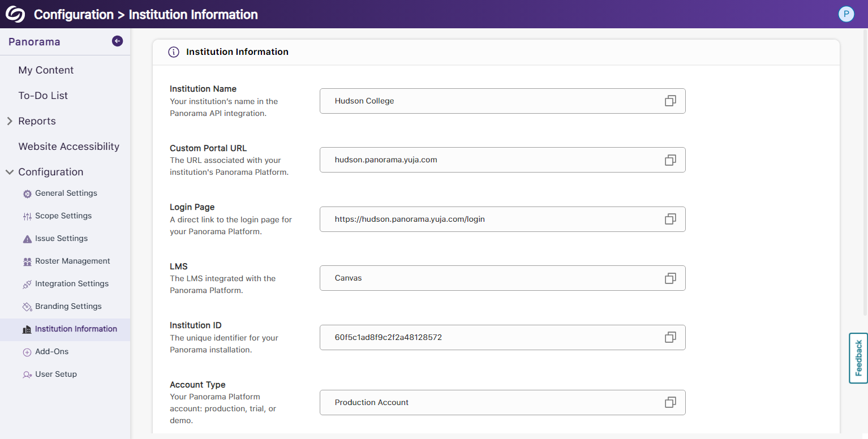
Task: Select Roster Management in sidebar
Action: (x=72, y=261)
